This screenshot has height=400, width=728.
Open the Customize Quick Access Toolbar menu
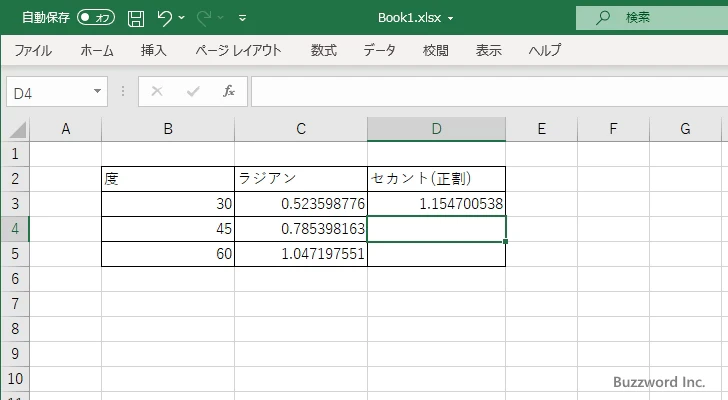coord(242,18)
